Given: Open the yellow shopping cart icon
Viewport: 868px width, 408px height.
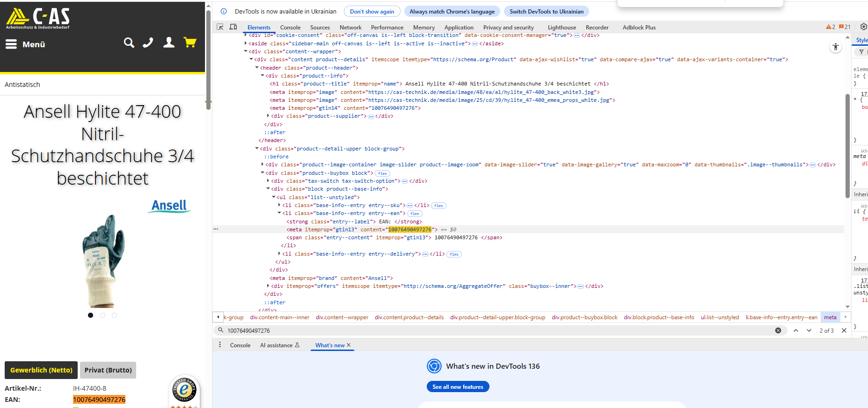Looking at the screenshot, I should [x=190, y=43].
